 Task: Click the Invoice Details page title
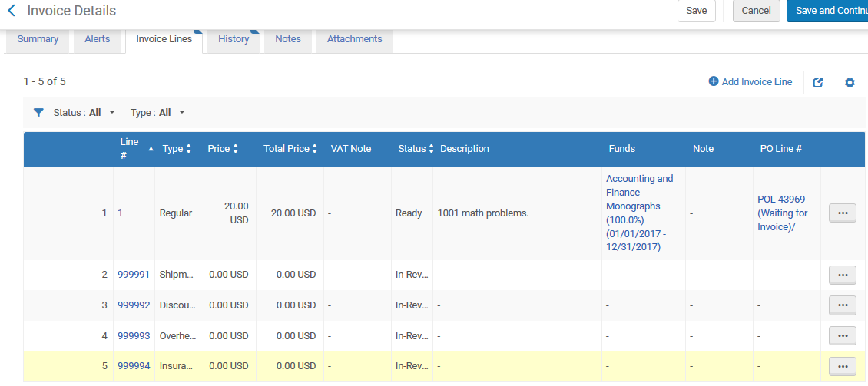coord(71,11)
